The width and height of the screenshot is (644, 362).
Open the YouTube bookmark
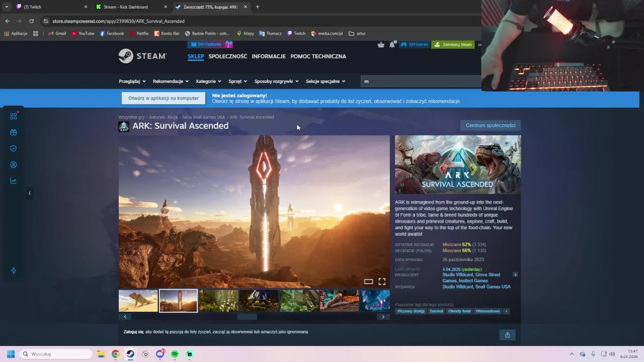(83, 34)
